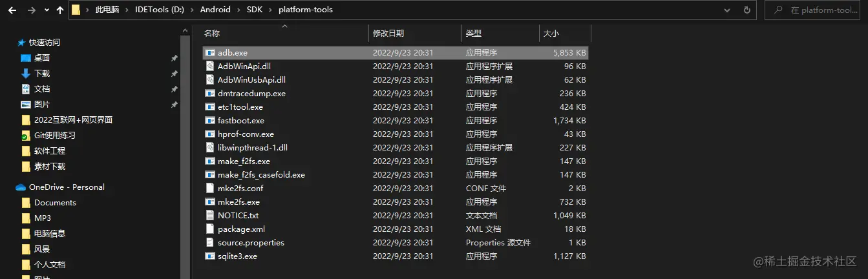Click the NOTICE.txt file icon
Image resolution: width=868 pixels, height=279 pixels.
click(x=210, y=215)
